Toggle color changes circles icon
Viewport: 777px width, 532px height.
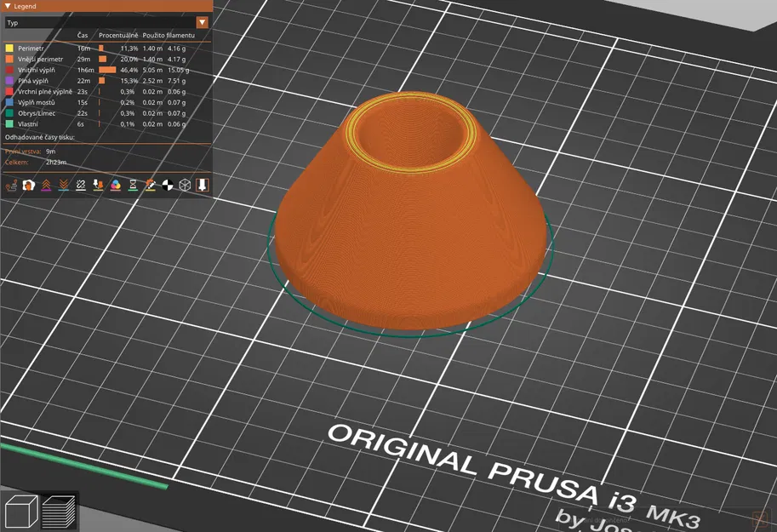pos(116,186)
